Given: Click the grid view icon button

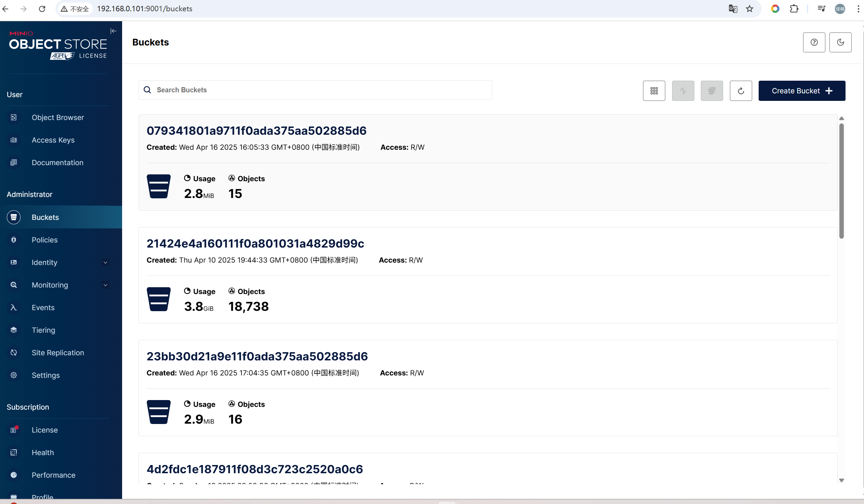Looking at the screenshot, I should click(x=654, y=91).
